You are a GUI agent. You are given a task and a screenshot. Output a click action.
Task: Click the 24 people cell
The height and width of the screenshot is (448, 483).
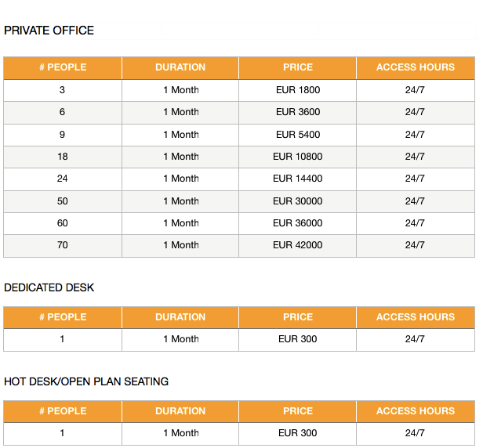point(63,179)
